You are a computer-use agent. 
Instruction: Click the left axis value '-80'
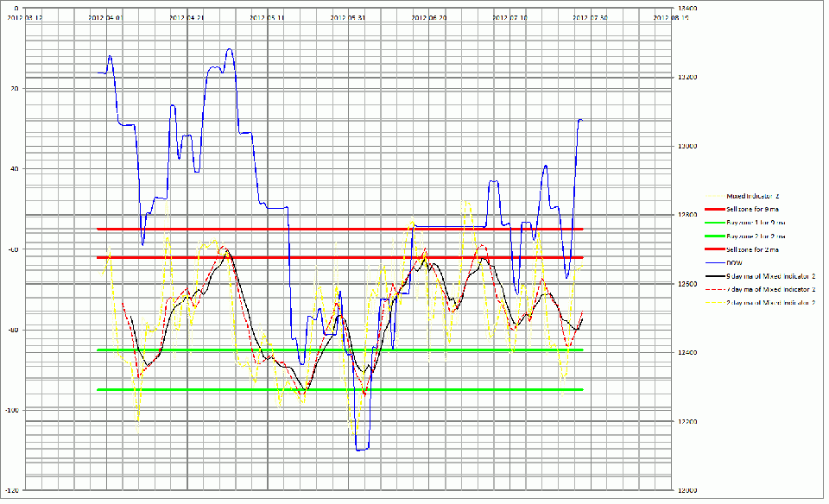tap(13, 331)
